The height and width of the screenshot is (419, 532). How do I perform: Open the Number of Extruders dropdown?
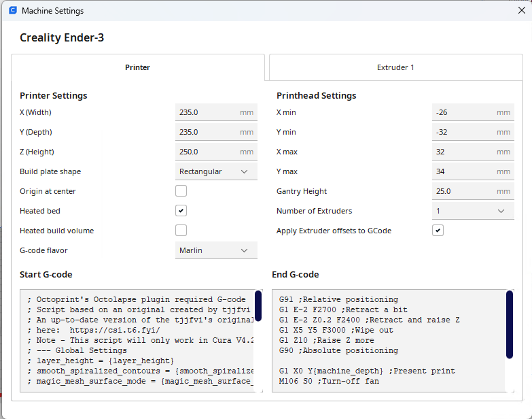(473, 211)
